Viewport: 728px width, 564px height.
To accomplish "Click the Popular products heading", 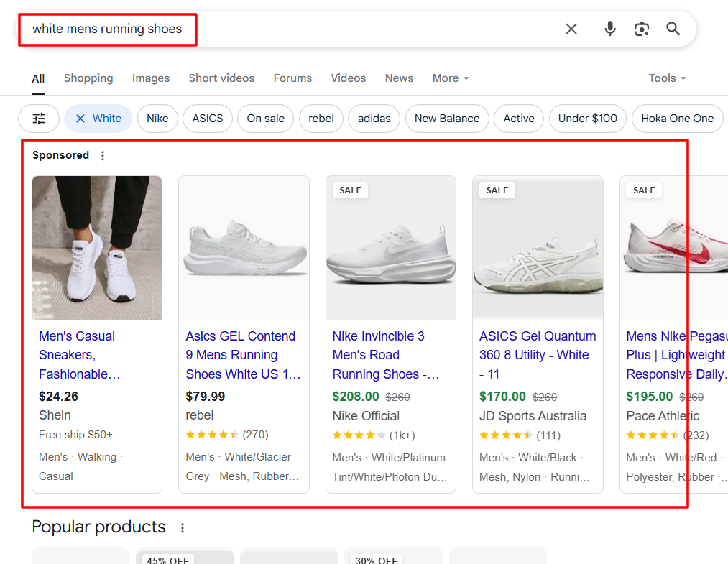I will click(x=98, y=527).
